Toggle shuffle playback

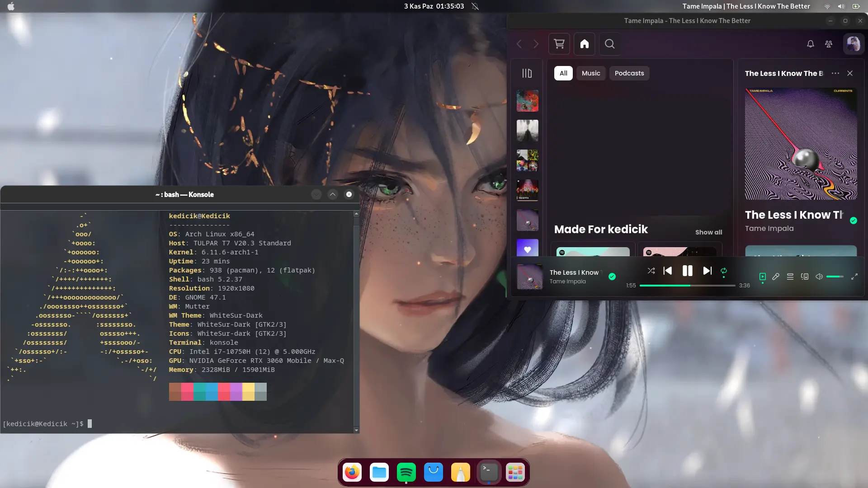click(x=651, y=271)
